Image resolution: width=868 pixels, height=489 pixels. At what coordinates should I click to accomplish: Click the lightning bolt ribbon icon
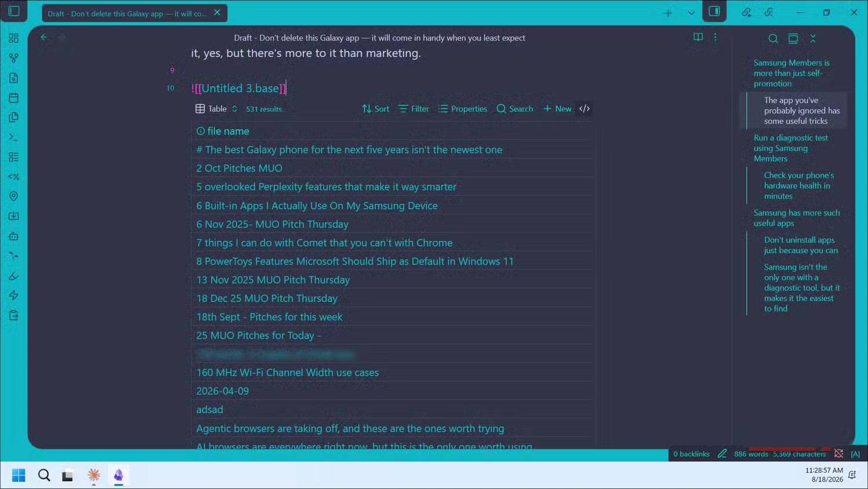pos(14,295)
